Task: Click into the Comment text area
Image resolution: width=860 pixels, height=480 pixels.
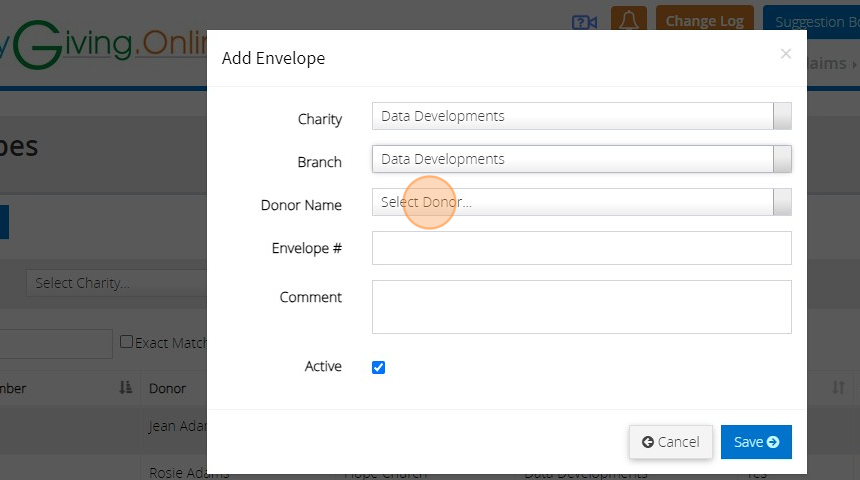Action: coord(581,306)
